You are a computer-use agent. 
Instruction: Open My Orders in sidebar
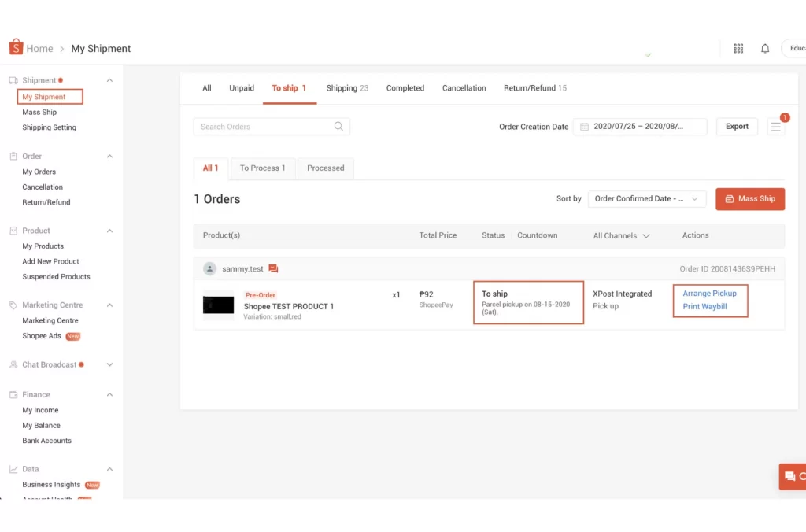(39, 172)
